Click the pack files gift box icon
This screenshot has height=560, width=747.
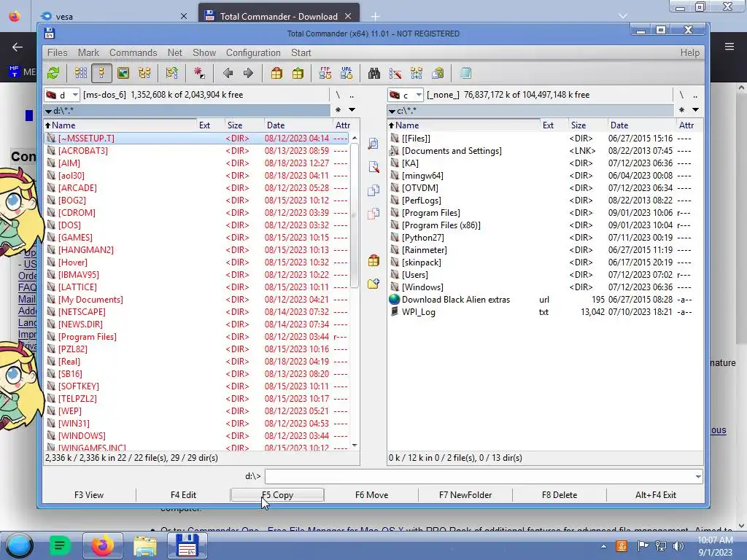(276, 73)
